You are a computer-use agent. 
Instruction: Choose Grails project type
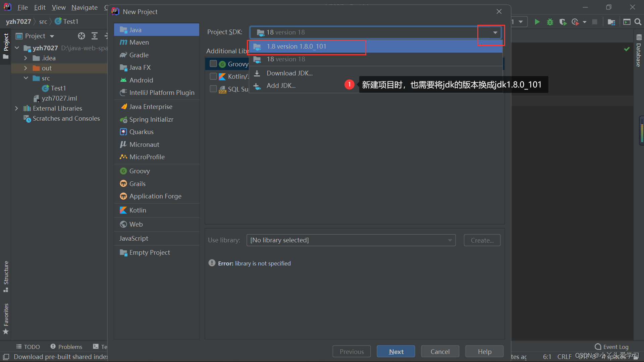point(157,184)
